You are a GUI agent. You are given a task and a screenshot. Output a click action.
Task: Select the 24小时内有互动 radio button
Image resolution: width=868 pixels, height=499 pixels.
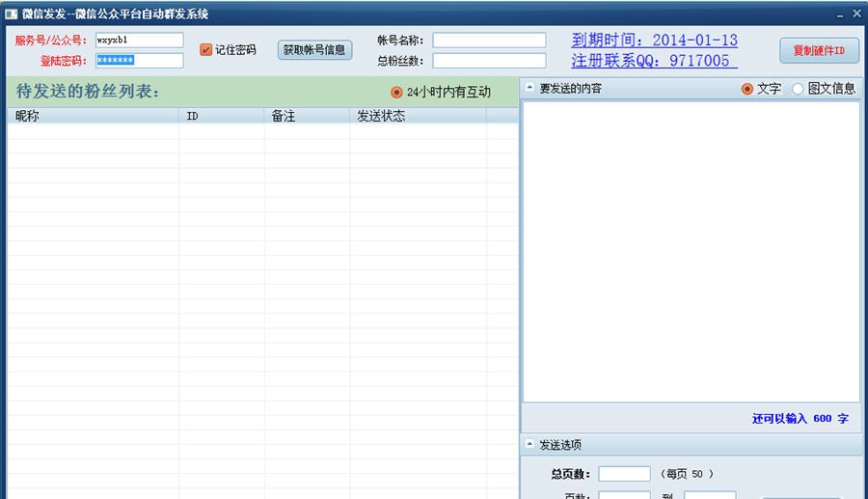(x=396, y=93)
